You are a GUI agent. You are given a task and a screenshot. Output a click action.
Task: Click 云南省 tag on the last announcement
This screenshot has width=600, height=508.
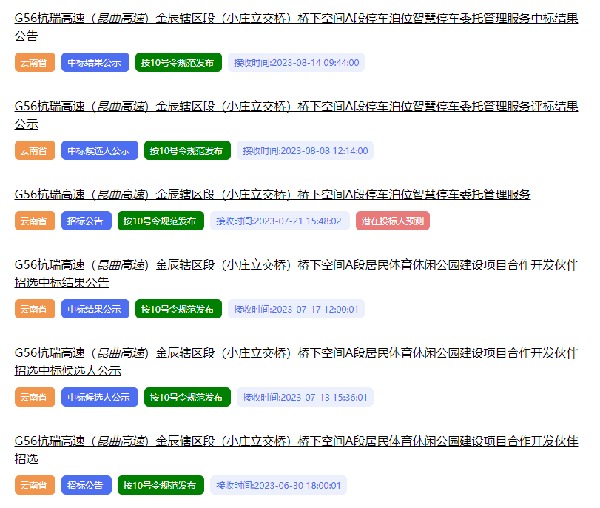click(34, 485)
